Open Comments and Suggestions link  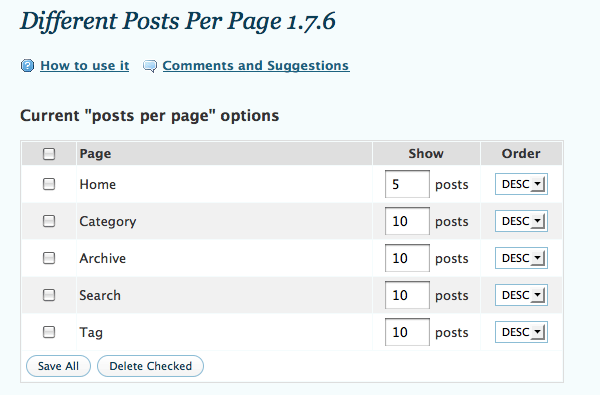point(256,65)
